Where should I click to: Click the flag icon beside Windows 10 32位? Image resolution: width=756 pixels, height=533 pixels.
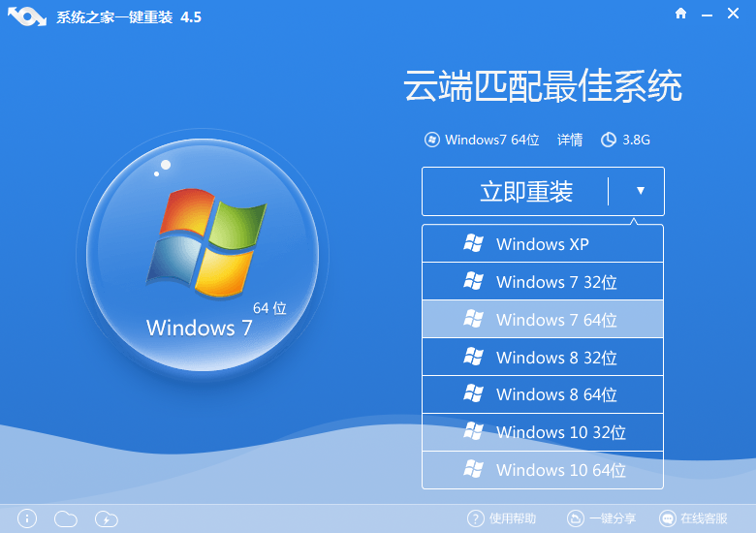point(473,431)
